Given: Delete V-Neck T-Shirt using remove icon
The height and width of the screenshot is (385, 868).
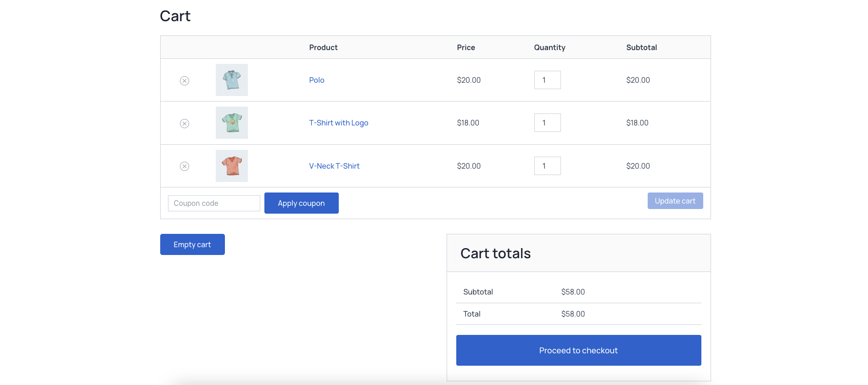Looking at the screenshot, I should click(184, 166).
